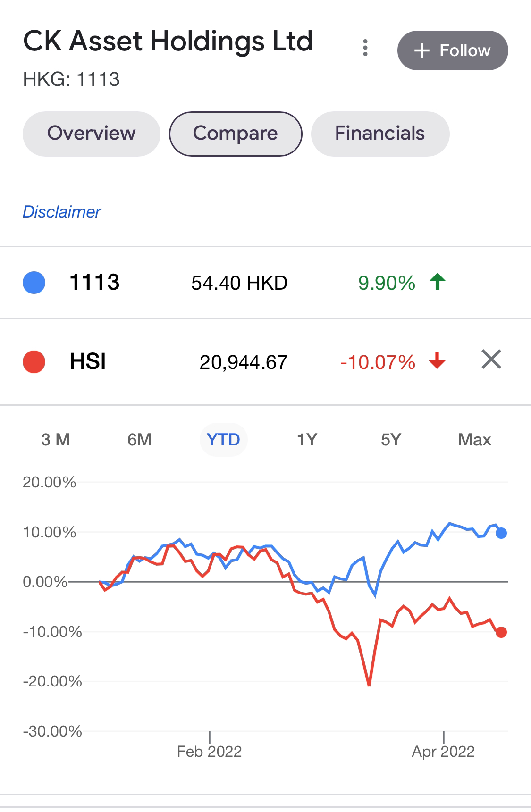Remove HSI from comparison with X

click(x=491, y=360)
